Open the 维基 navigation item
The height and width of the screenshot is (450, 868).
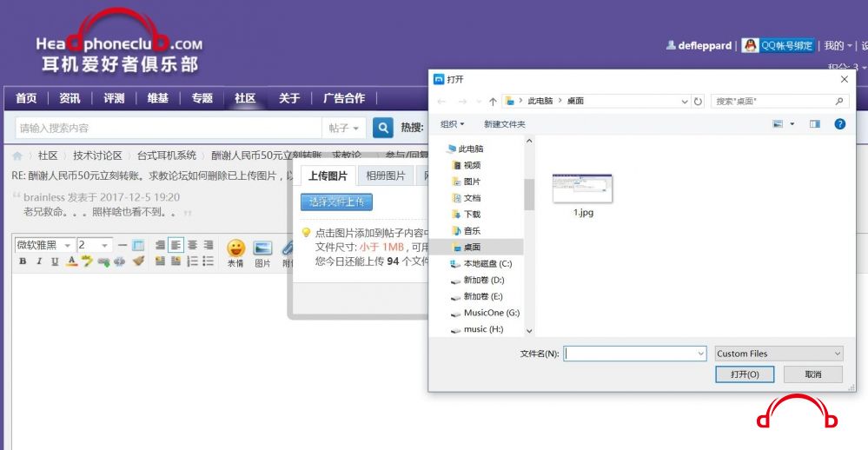158,98
